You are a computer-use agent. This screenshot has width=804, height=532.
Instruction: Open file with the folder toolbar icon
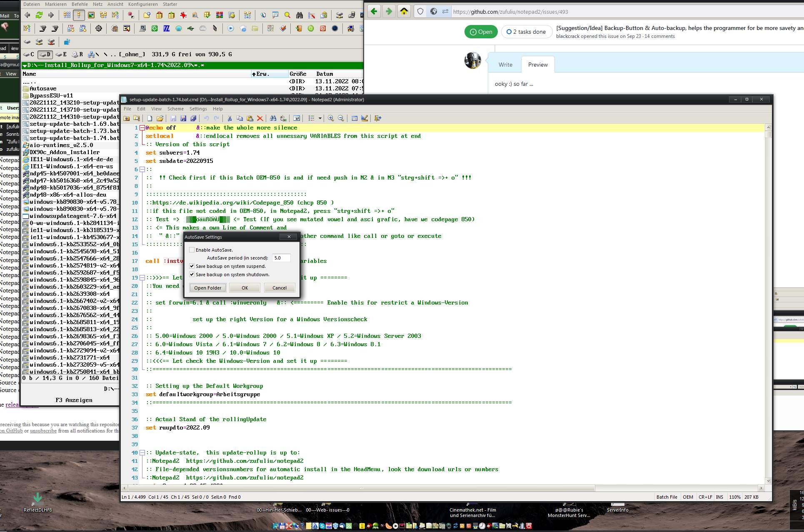pos(160,118)
